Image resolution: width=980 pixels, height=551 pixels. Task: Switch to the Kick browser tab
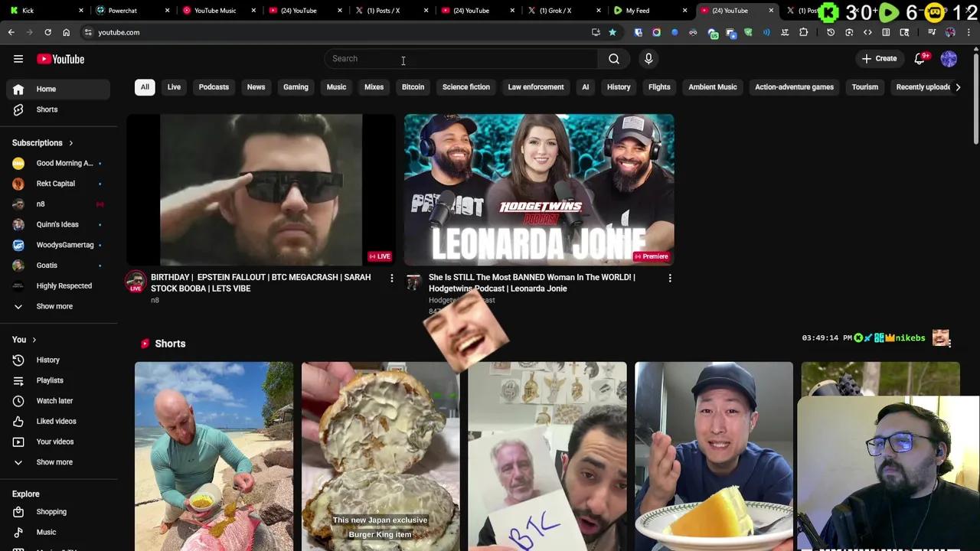tap(46, 11)
